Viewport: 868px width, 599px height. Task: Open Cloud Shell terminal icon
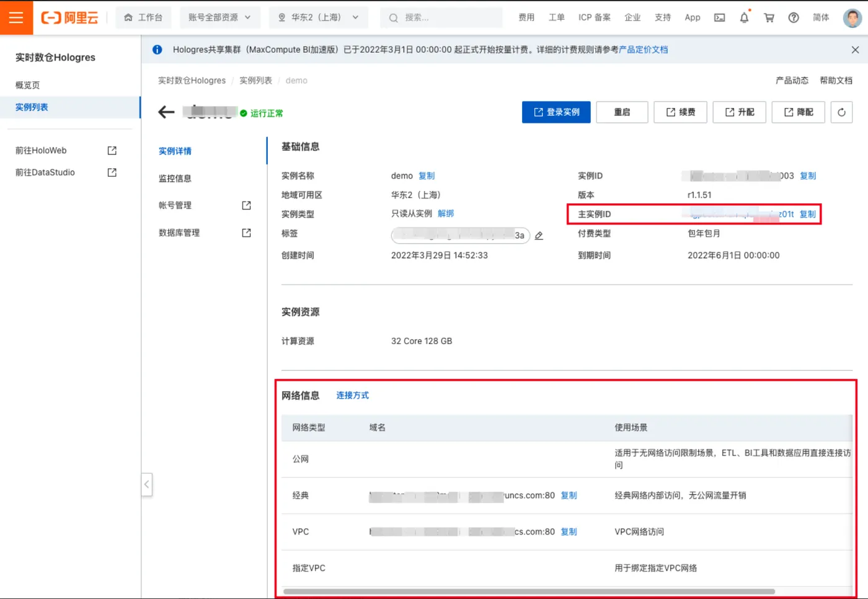[x=719, y=17]
